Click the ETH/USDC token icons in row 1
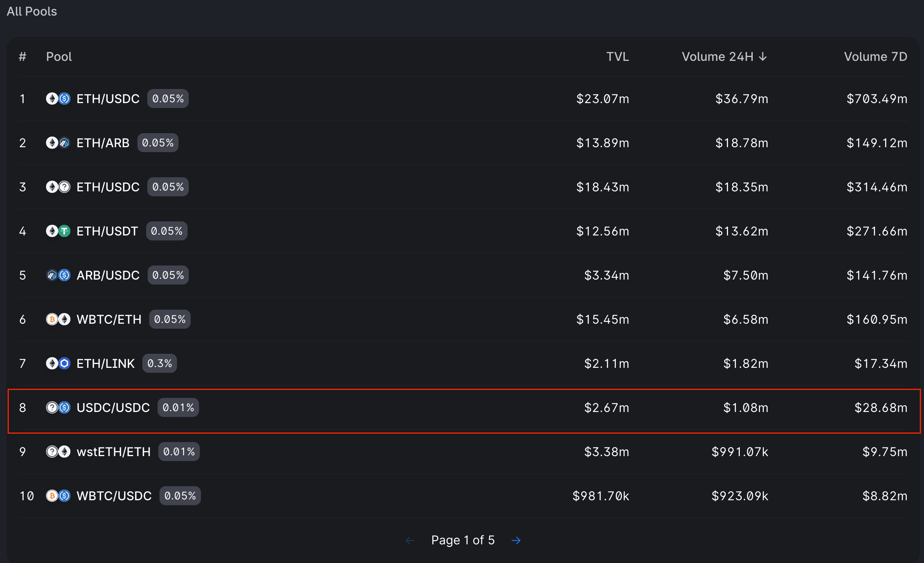The height and width of the screenshot is (563, 924). coord(58,99)
